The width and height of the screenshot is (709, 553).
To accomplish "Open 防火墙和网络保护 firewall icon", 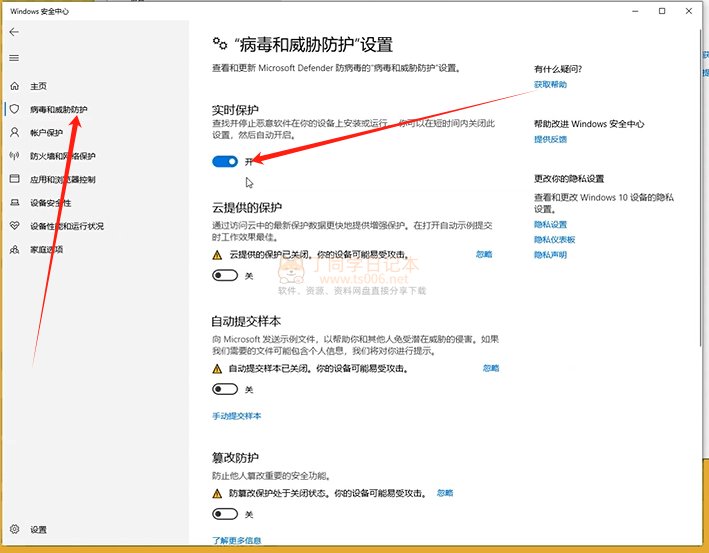I will [14, 156].
